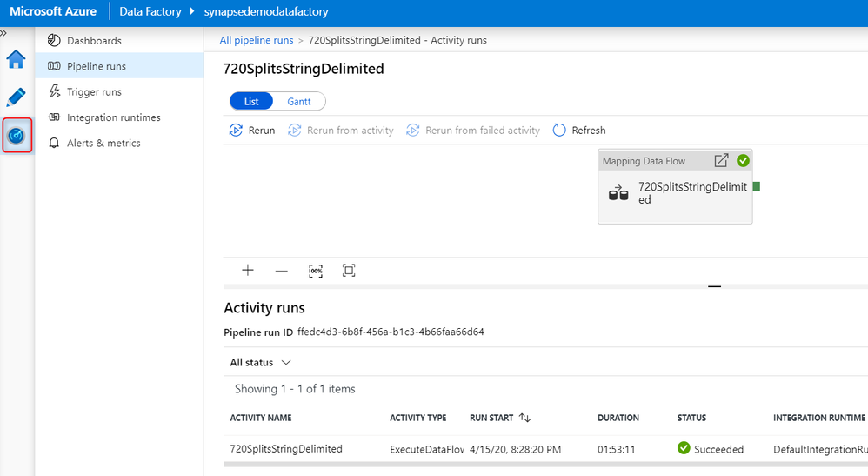Screen dimensions: 868x476
Task: Click the Microsoft Azure logo text
Action: click(53, 11)
